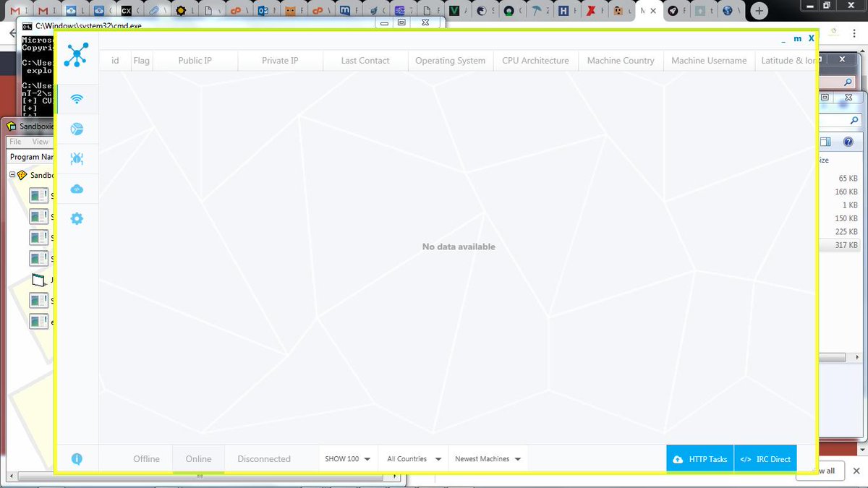This screenshot has height=488, width=868.
Task: Sort by the Public IP column
Action: (195, 61)
